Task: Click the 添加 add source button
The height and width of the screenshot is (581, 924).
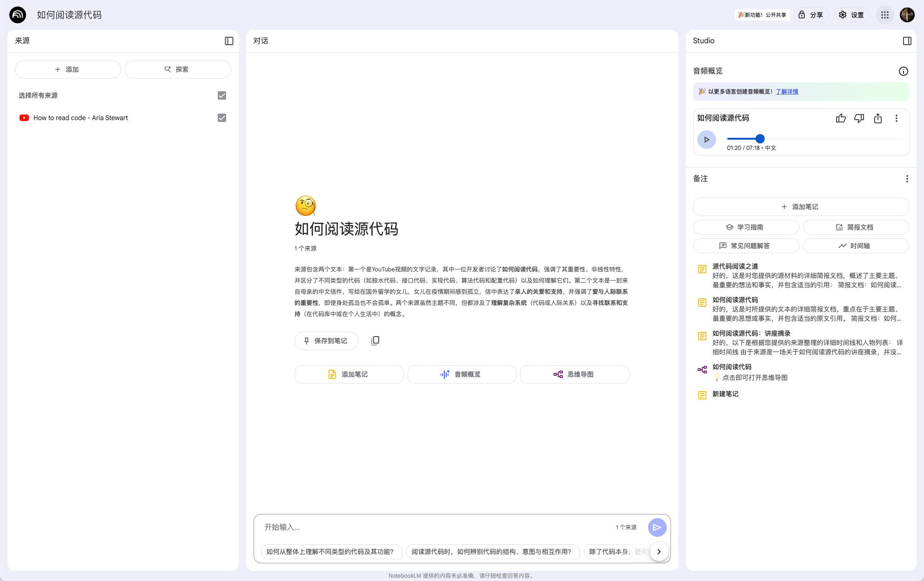Action: point(67,69)
